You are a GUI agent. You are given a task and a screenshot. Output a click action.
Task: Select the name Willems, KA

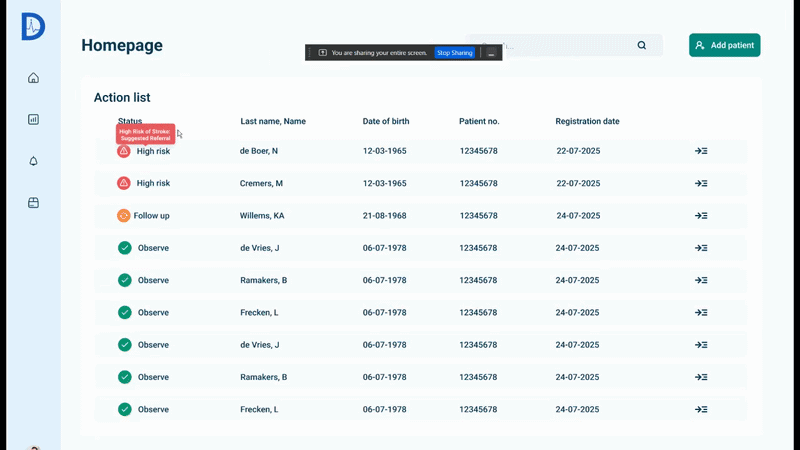262,216
